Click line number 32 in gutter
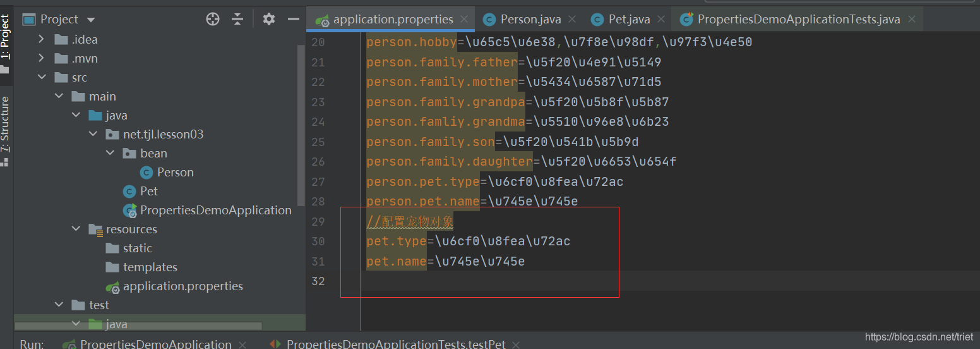 coord(318,281)
